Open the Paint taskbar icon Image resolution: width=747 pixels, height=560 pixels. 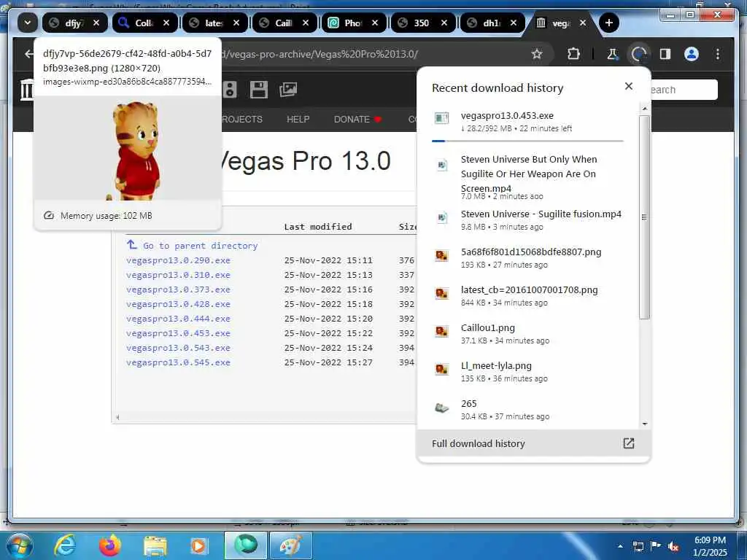tap(291, 545)
